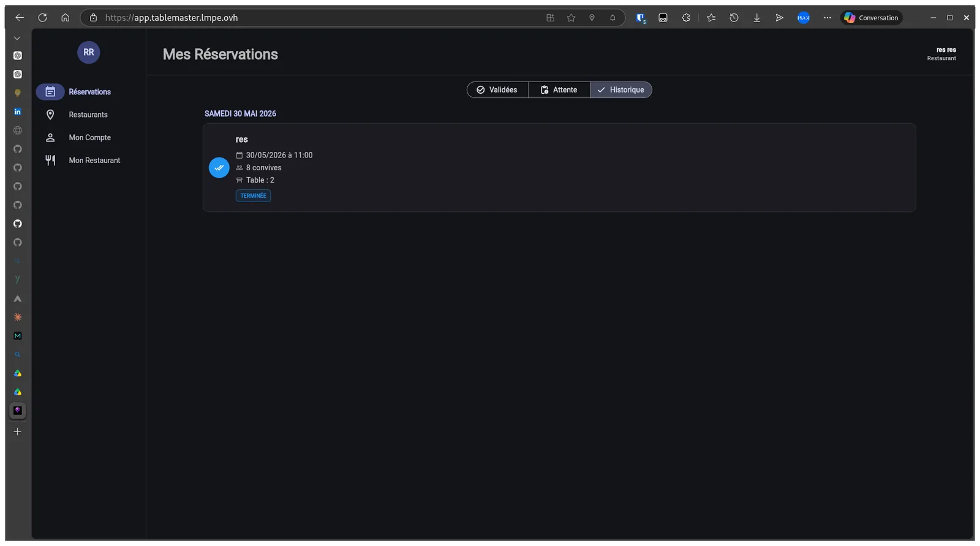This screenshot has height=546, width=980.
Task: Click the TERMINÉE status badge
Action: tap(253, 195)
